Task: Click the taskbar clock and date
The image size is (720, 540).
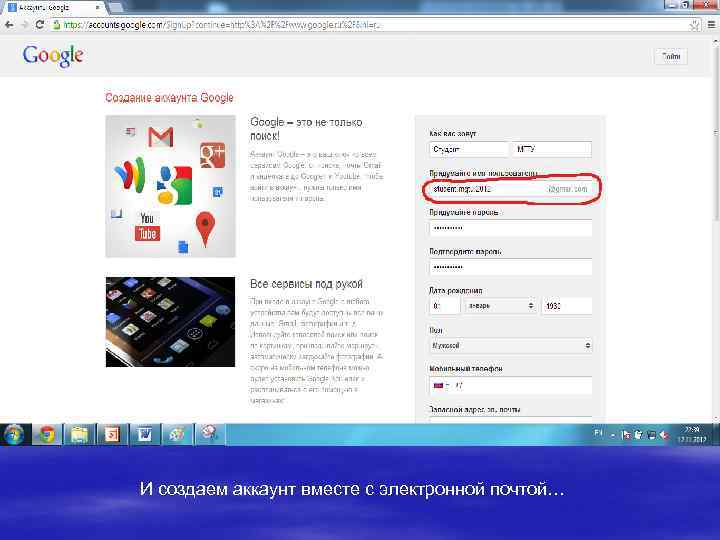Action: [692, 434]
